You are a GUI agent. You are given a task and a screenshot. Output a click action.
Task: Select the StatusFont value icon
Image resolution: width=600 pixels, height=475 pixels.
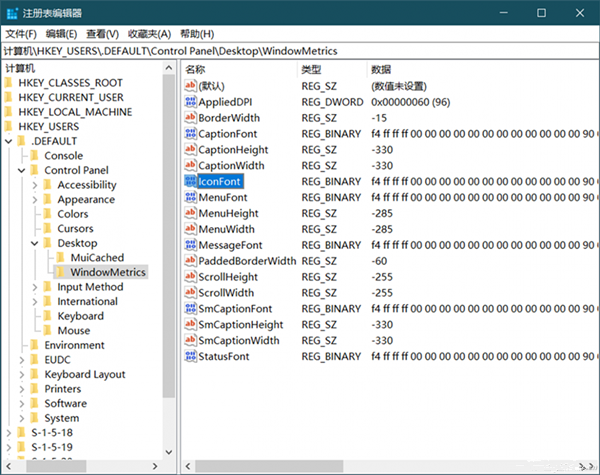pos(191,356)
